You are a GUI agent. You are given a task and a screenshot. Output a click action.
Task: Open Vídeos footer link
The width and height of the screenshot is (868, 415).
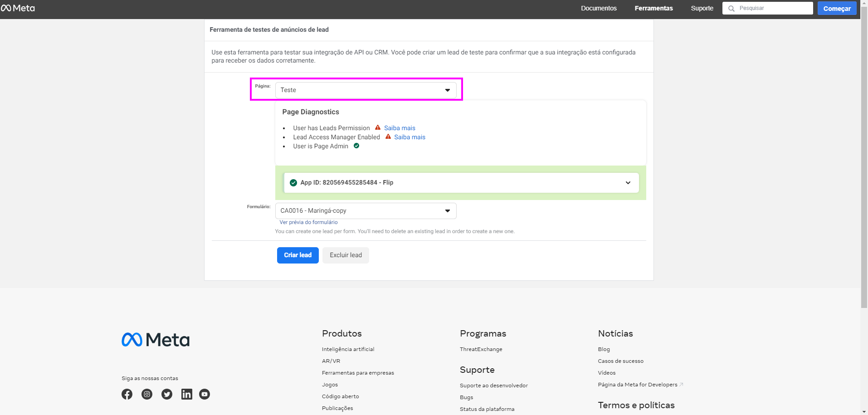[606, 373]
